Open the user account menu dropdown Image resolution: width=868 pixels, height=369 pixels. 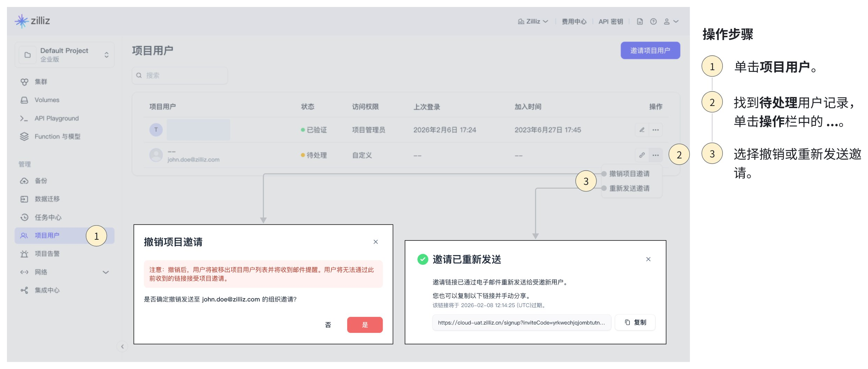coord(671,22)
